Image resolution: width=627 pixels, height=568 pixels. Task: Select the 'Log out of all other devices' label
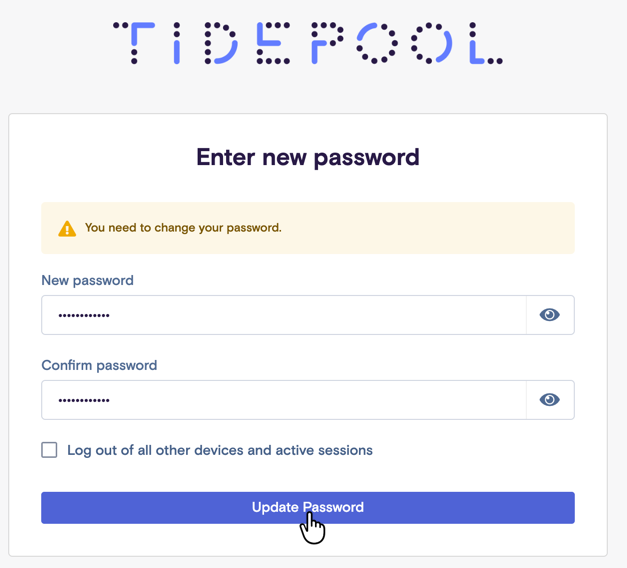220,450
